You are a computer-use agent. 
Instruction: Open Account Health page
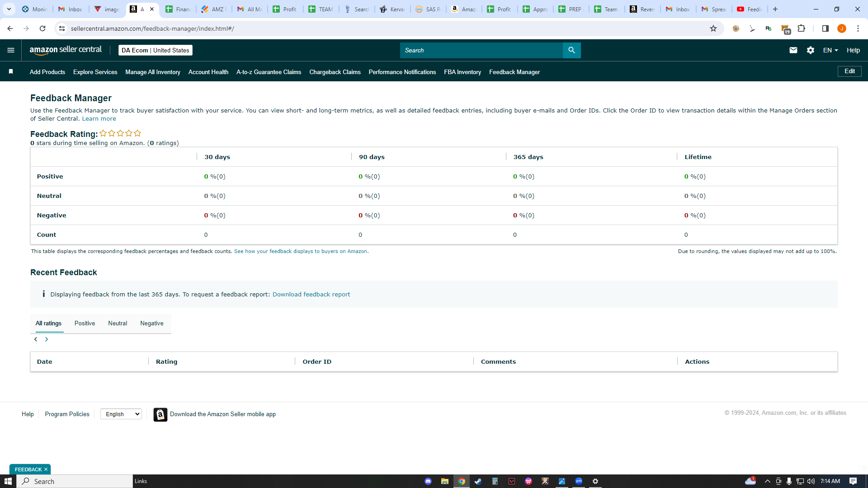pos(208,72)
